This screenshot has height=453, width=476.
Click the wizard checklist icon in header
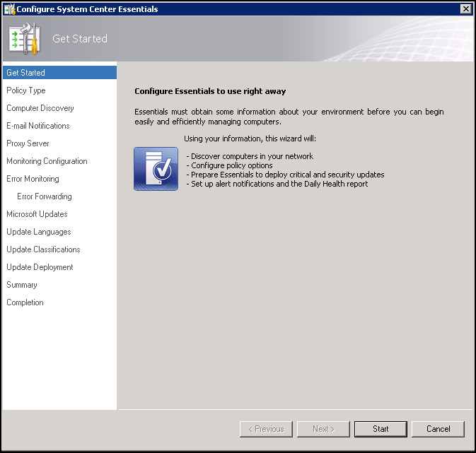click(x=25, y=39)
